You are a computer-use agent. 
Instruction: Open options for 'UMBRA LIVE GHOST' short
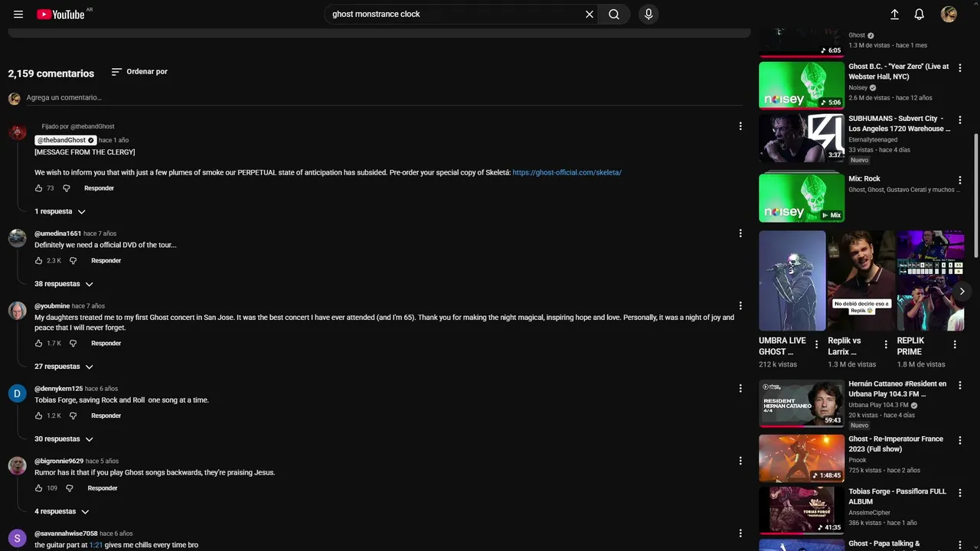816,344
